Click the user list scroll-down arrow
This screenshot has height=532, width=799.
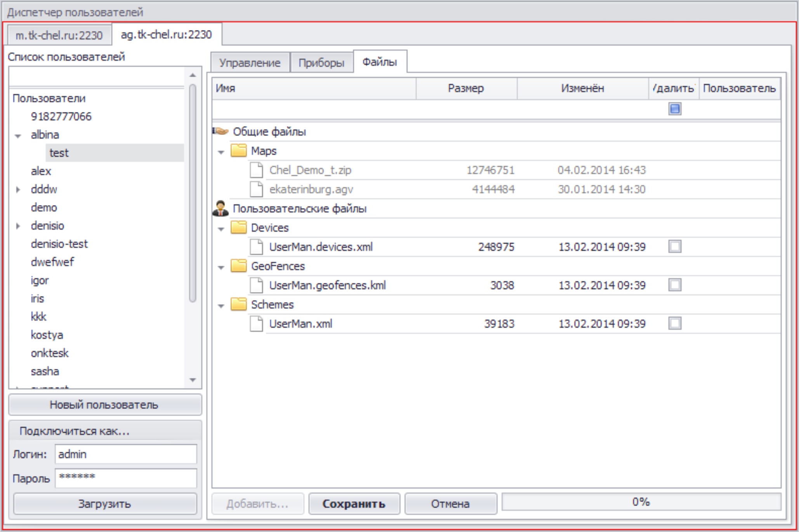[193, 380]
